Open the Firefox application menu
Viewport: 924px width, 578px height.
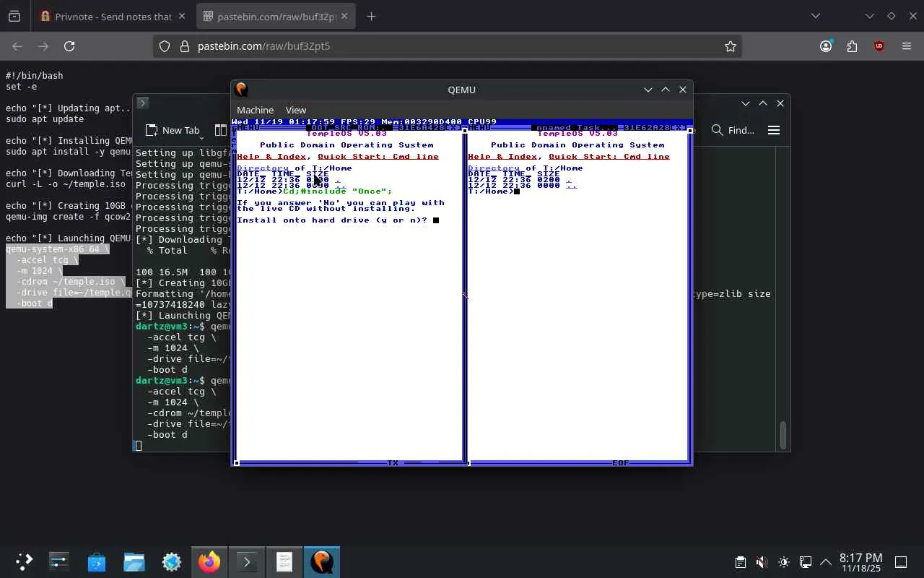pos(907,46)
